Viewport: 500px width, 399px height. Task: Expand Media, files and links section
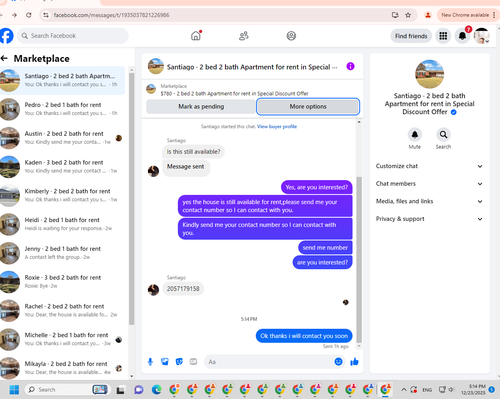[x=429, y=201]
